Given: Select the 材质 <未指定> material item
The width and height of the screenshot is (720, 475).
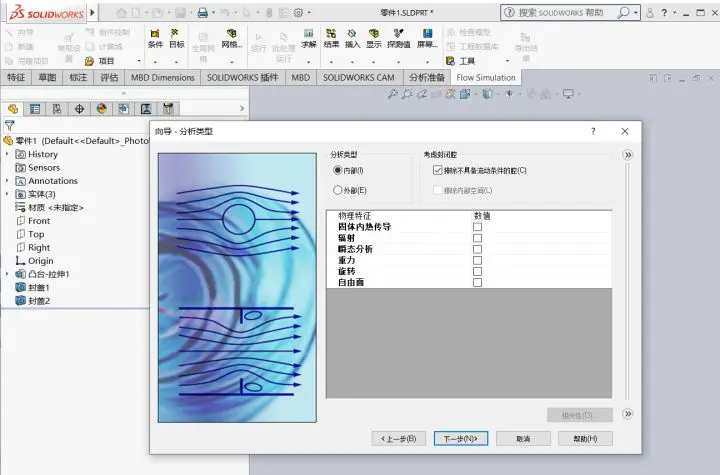Looking at the screenshot, I should tap(49, 208).
